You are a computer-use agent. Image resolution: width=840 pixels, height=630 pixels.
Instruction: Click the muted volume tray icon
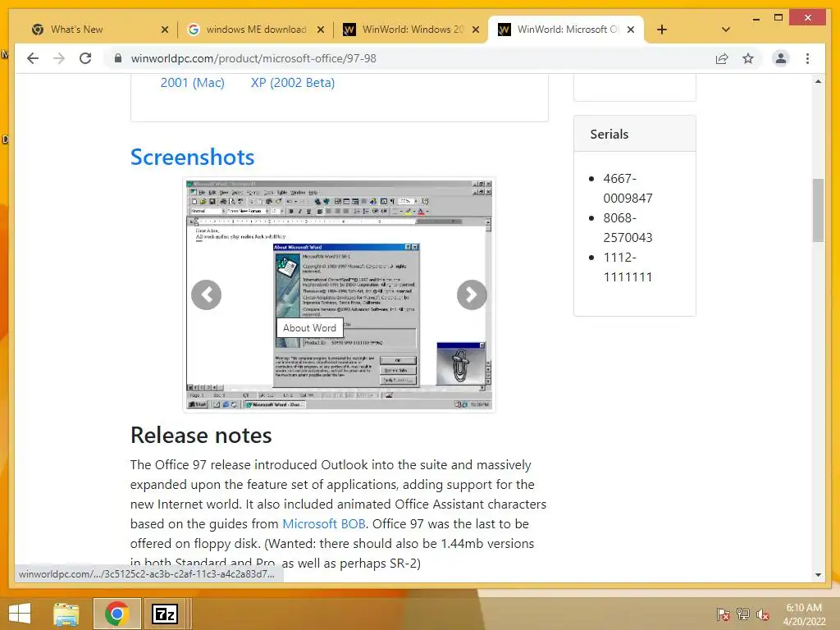coord(763,614)
